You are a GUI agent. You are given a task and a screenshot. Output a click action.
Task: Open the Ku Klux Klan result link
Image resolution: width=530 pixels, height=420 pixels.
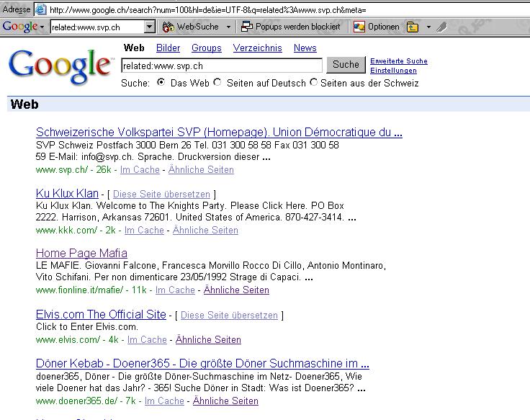tap(67, 193)
